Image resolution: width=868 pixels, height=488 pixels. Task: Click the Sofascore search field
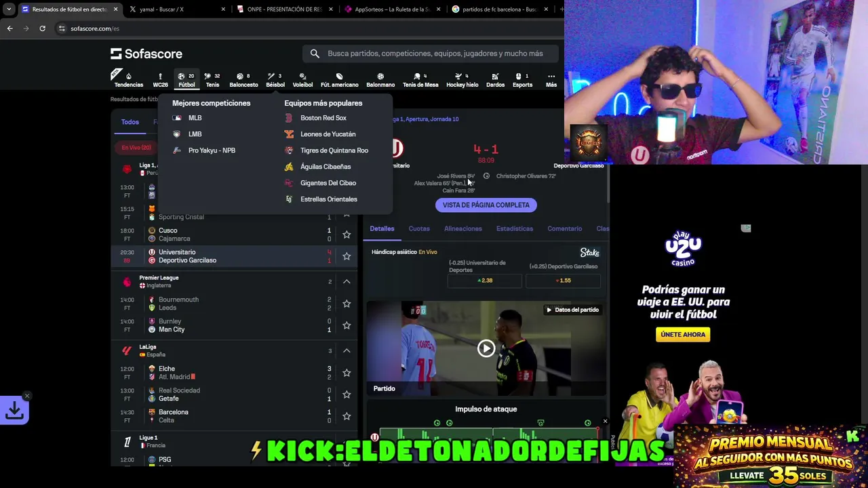(431, 54)
